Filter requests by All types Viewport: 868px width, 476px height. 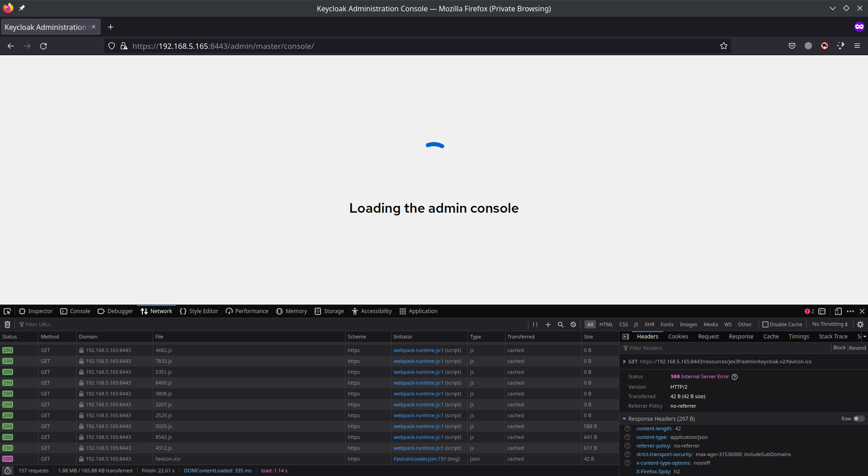[590, 324]
